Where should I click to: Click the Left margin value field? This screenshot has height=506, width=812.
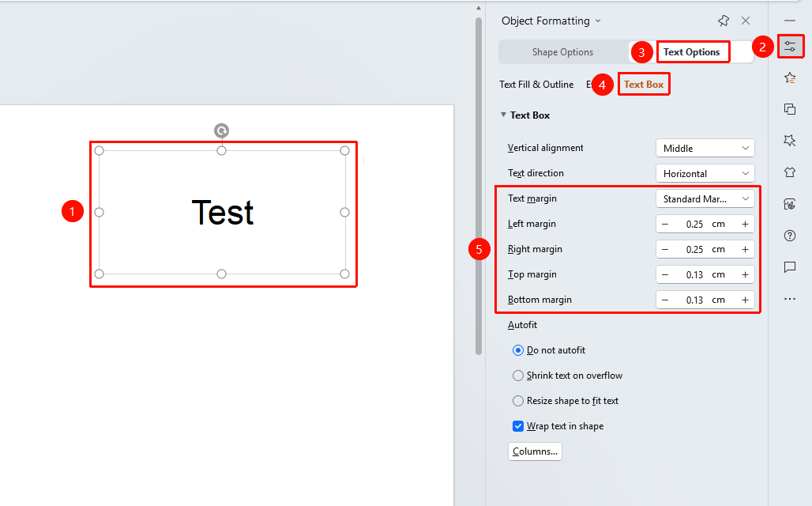pos(705,224)
